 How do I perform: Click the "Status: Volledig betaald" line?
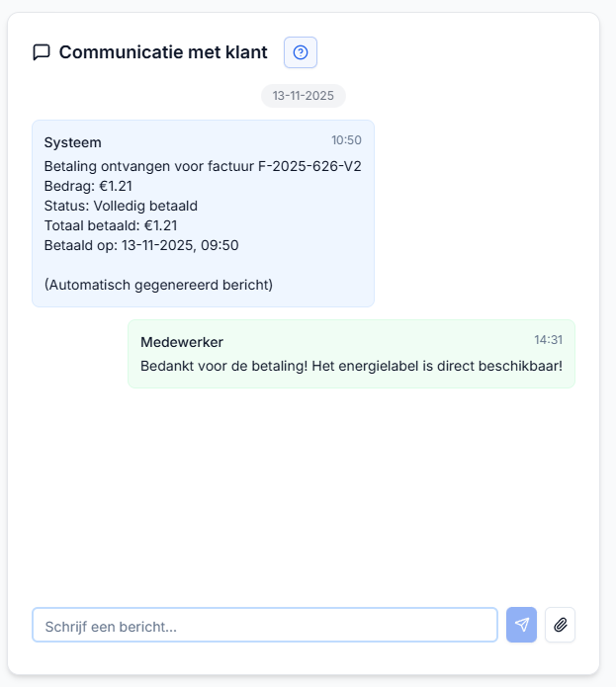click(121, 206)
